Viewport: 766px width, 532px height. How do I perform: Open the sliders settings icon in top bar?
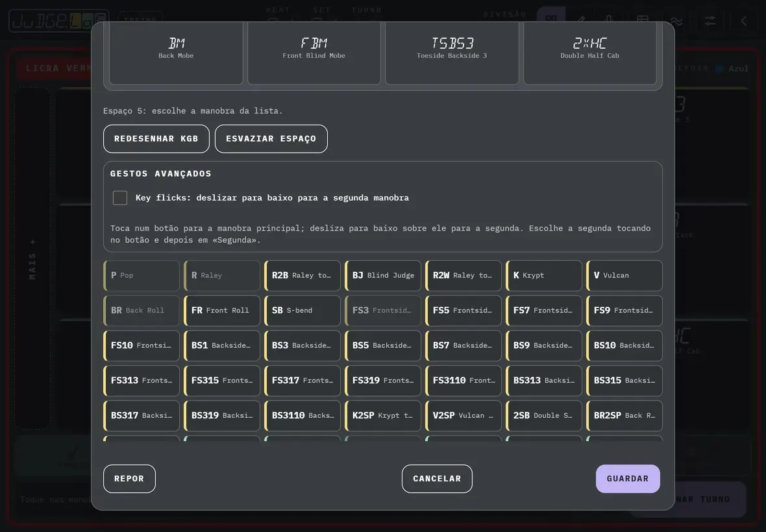(x=710, y=21)
